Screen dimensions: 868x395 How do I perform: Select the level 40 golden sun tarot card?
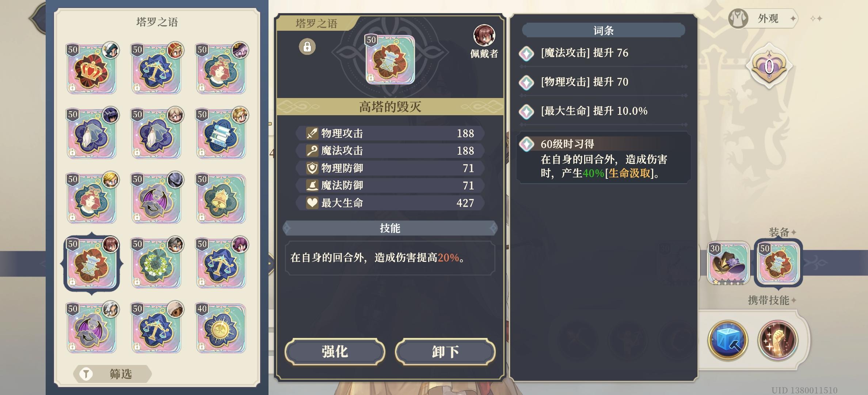point(221,328)
